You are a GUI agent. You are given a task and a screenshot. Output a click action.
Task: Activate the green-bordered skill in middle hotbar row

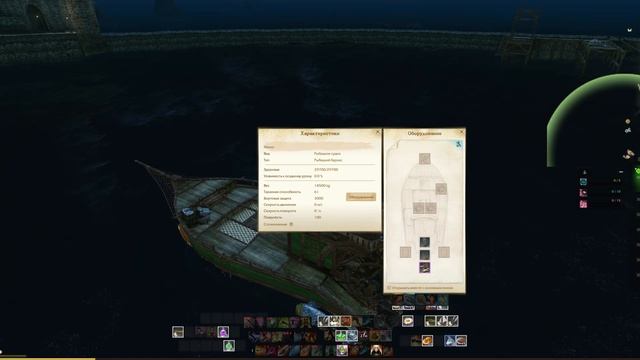pyautogui.click(x=341, y=336)
